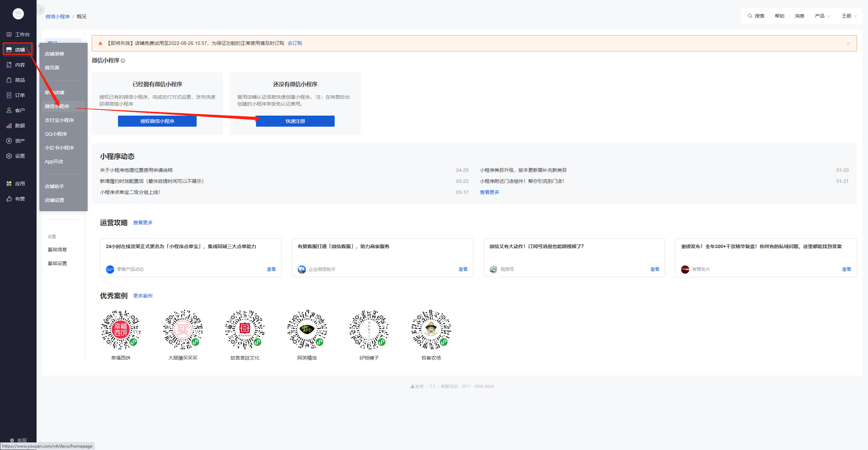The height and width of the screenshot is (450, 868).
Task: Follow the 去订购 link in warning banner
Action: point(295,43)
